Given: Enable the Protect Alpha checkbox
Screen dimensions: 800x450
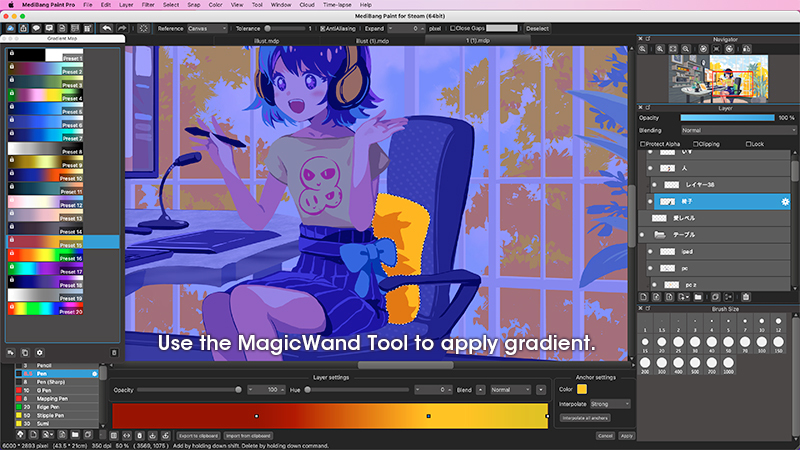Looking at the screenshot, I should coord(643,144).
